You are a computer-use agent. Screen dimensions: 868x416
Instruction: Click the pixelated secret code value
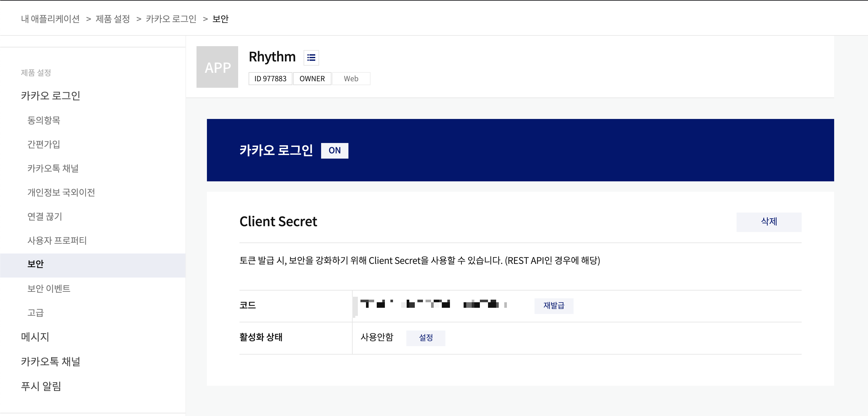434,304
